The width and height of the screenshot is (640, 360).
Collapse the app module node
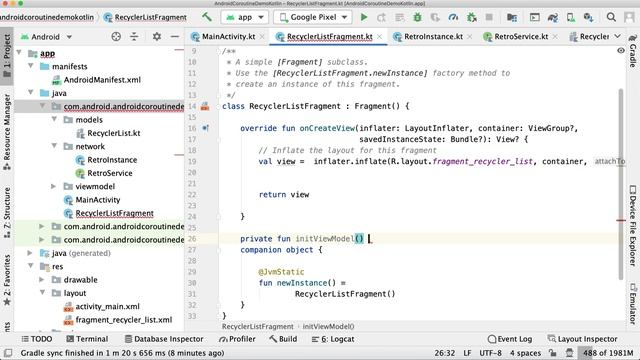[19, 53]
